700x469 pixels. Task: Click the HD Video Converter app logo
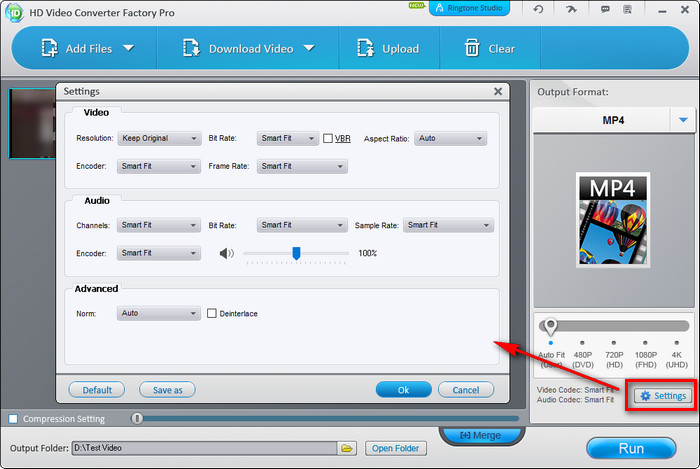click(x=14, y=12)
